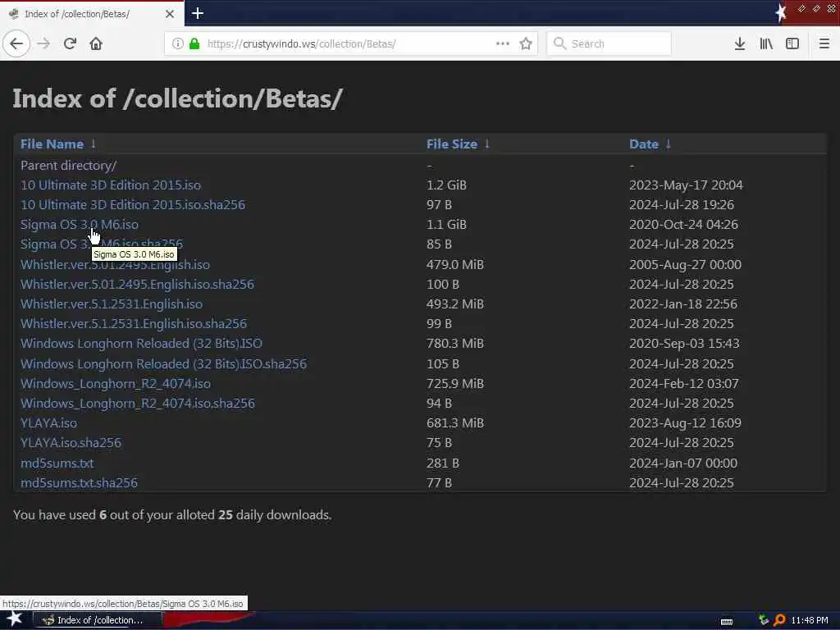Close the Index of /collection/Betas/ tab
The height and width of the screenshot is (630, 840).
[x=170, y=14]
